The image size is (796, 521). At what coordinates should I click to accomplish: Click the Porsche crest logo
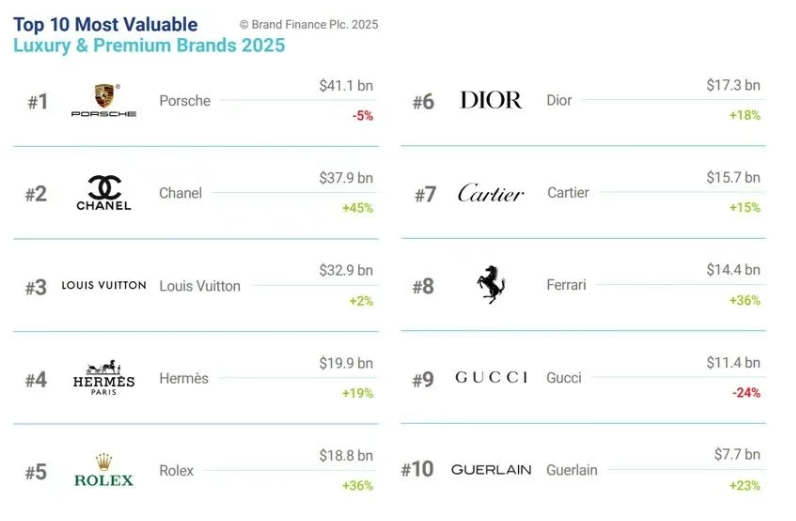pos(103,99)
